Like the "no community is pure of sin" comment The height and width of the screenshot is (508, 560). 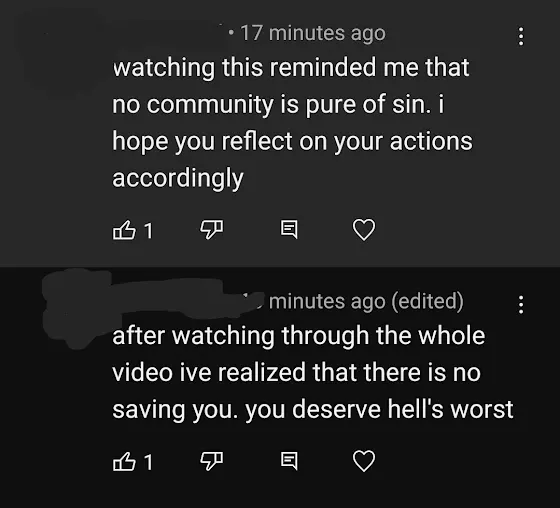coord(124,230)
